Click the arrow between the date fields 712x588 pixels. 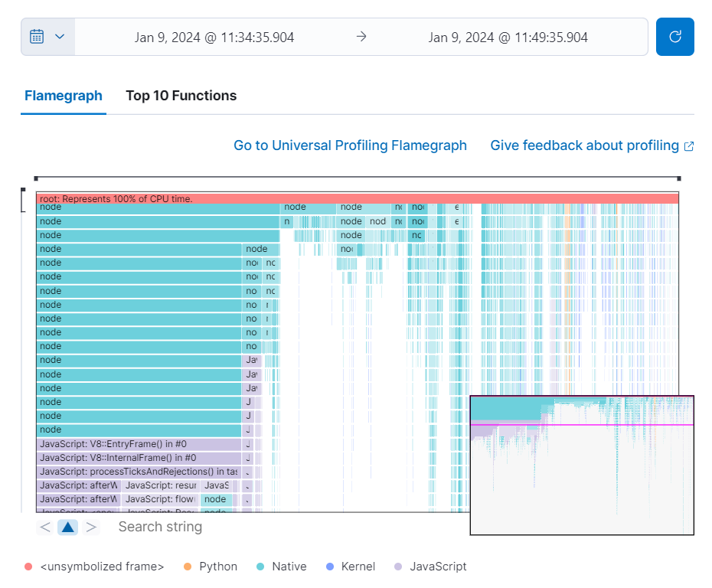[361, 36]
